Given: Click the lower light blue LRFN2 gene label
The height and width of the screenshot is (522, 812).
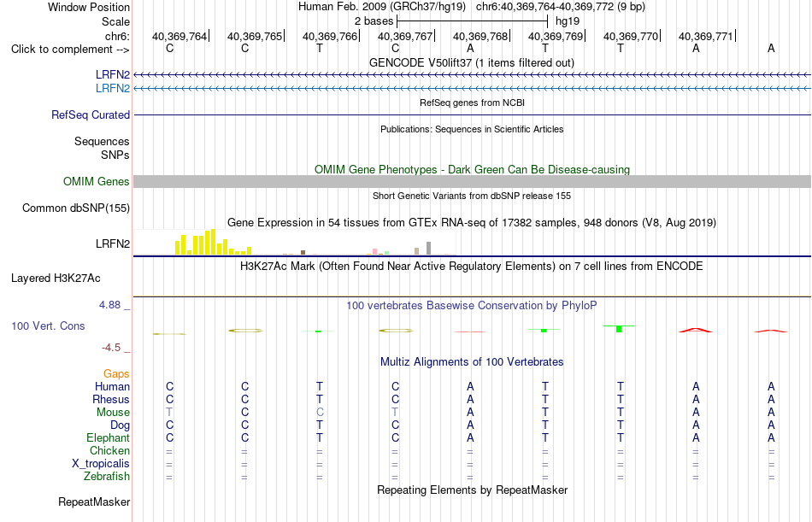Looking at the screenshot, I should tap(112, 89).
